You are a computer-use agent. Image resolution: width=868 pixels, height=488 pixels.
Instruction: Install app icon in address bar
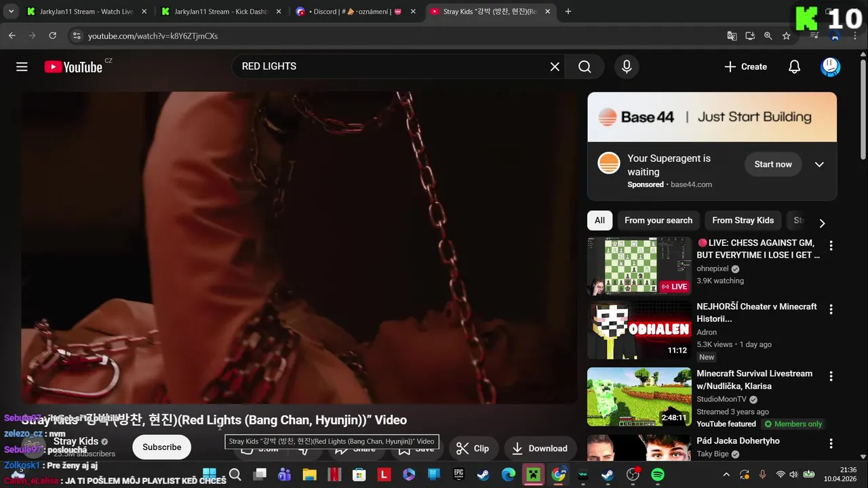750,36
